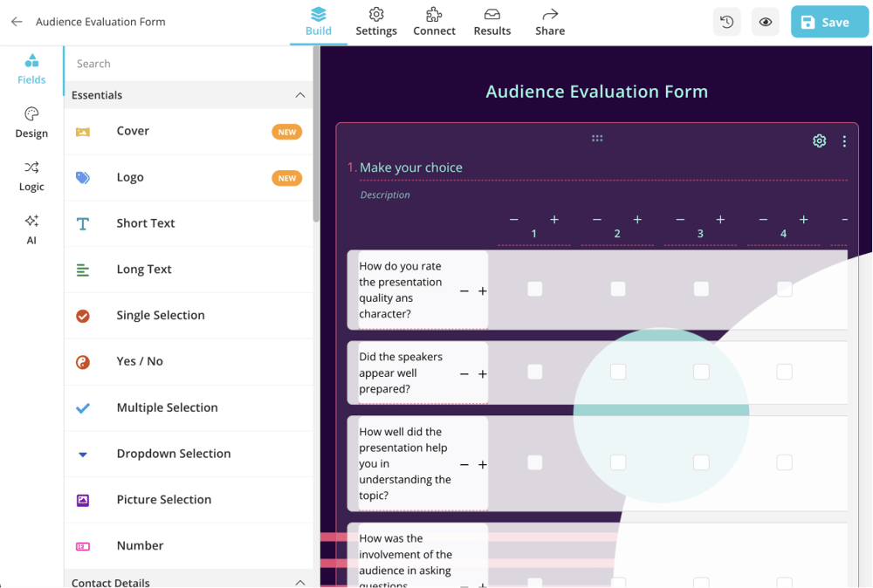Switch to the Results tab
Screen dimensions: 873x588
pyautogui.click(x=491, y=21)
